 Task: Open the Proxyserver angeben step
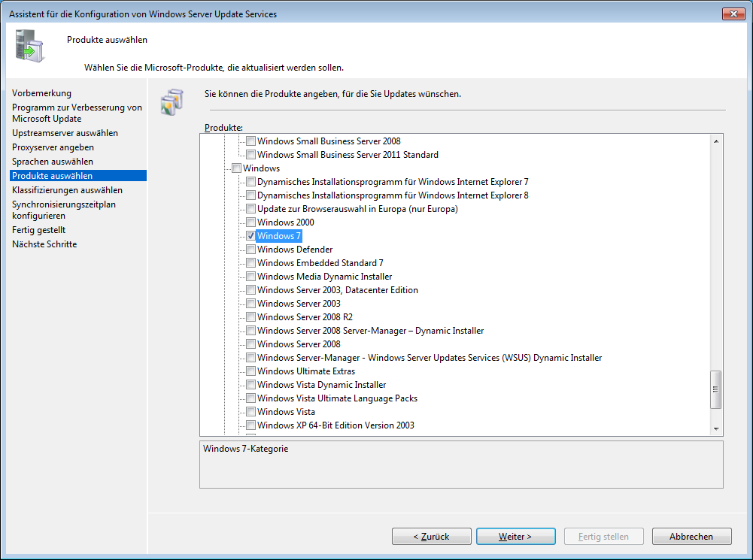click(53, 147)
